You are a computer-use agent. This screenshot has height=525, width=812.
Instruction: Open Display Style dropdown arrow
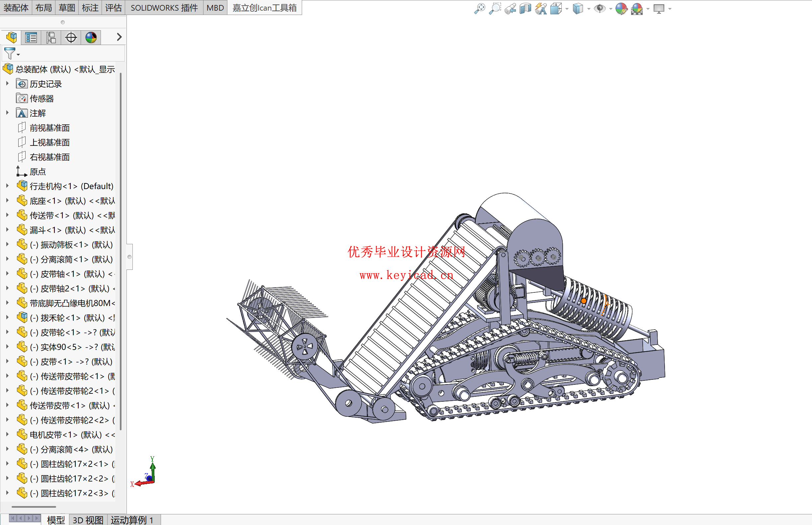point(589,9)
